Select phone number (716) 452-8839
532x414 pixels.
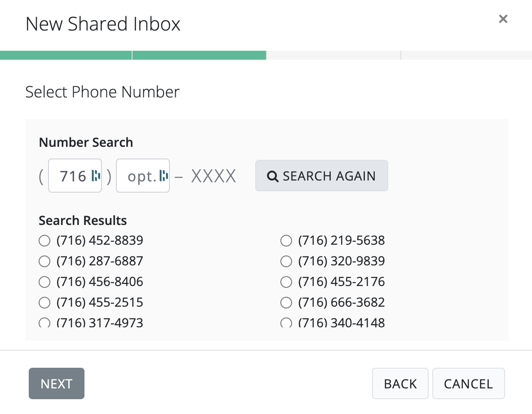[44, 241]
